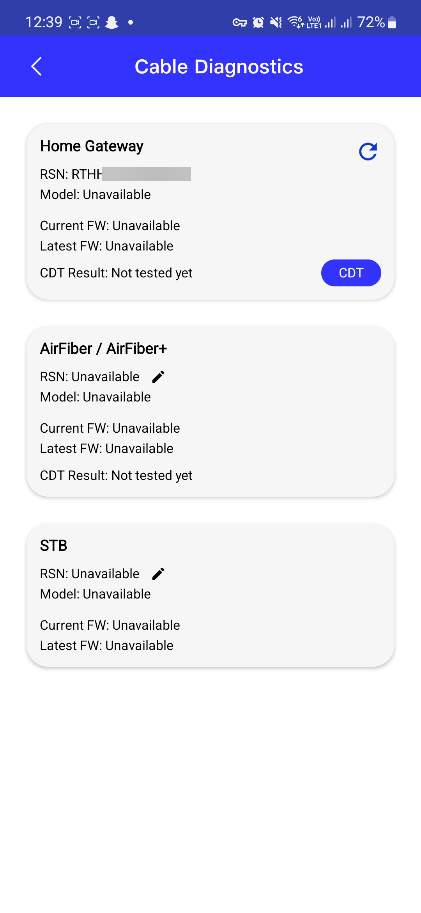Open the Snapchat notification icon in status bar
Viewport: 421px width, 913px height.
pos(111,22)
